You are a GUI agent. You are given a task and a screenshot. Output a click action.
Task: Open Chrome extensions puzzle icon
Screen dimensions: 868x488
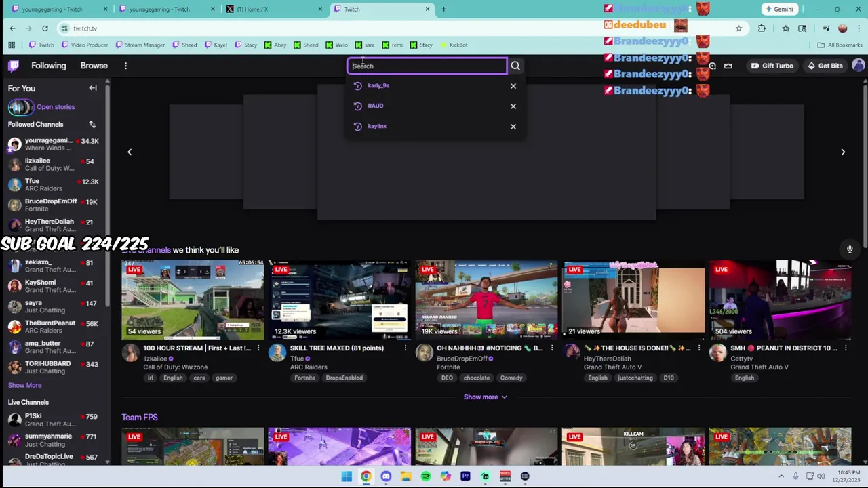[x=762, y=28]
